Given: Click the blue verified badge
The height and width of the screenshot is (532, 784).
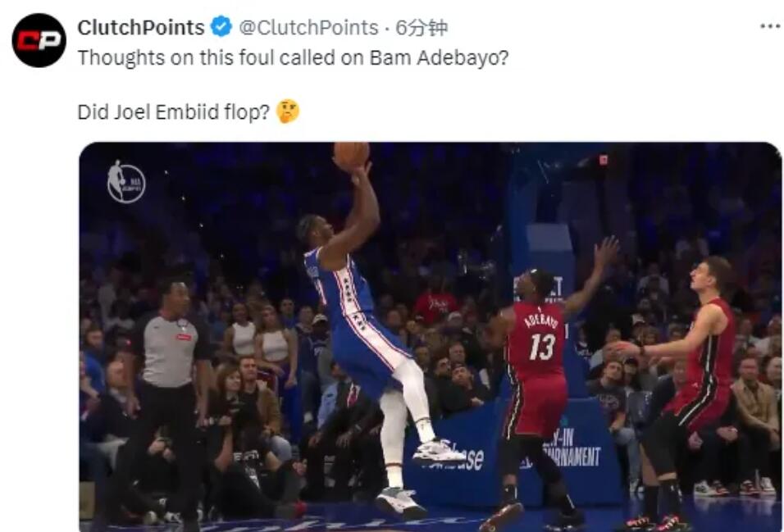Looking at the screenshot, I should click(x=221, y=27).
